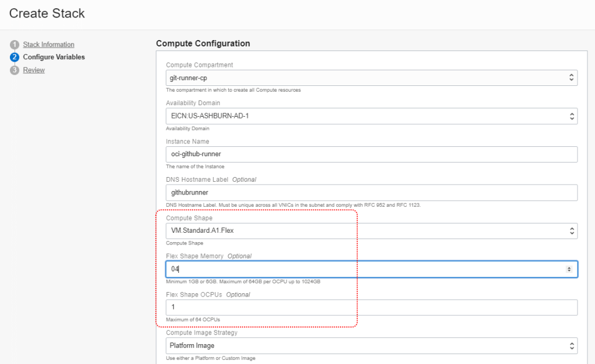
Task: Click the Flex Shape Memory spinner arrows
Action: tap(569, 269)
